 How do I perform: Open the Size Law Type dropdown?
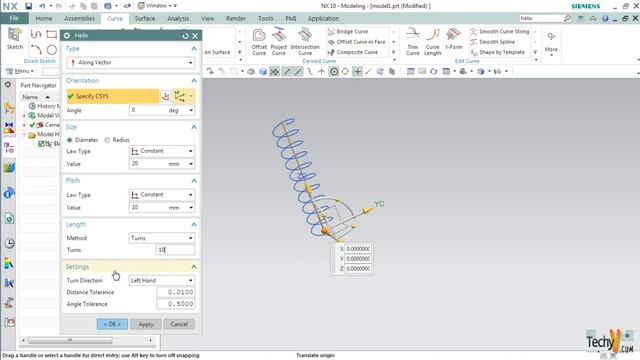[162, 151]
